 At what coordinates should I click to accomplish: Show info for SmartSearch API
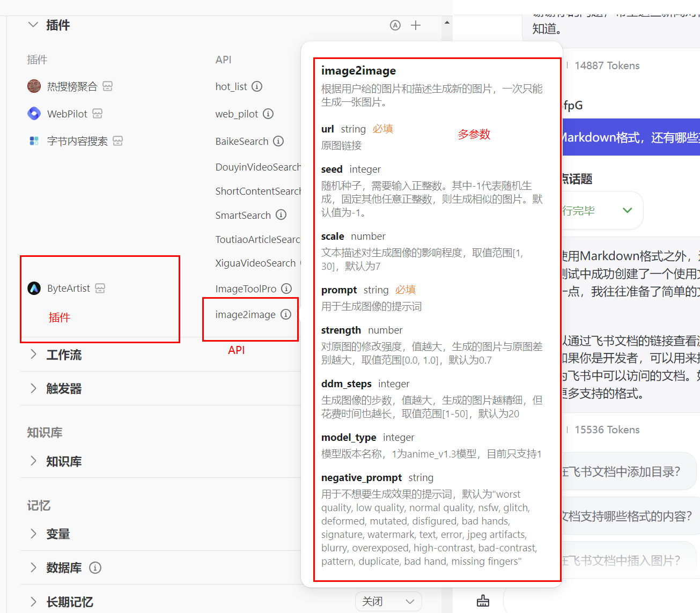281,215
